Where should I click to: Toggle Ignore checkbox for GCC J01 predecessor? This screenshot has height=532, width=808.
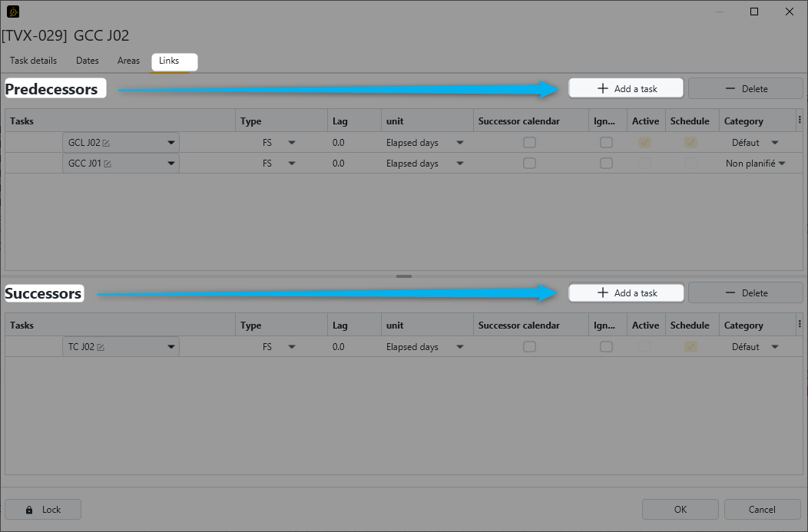click(606, 164)
